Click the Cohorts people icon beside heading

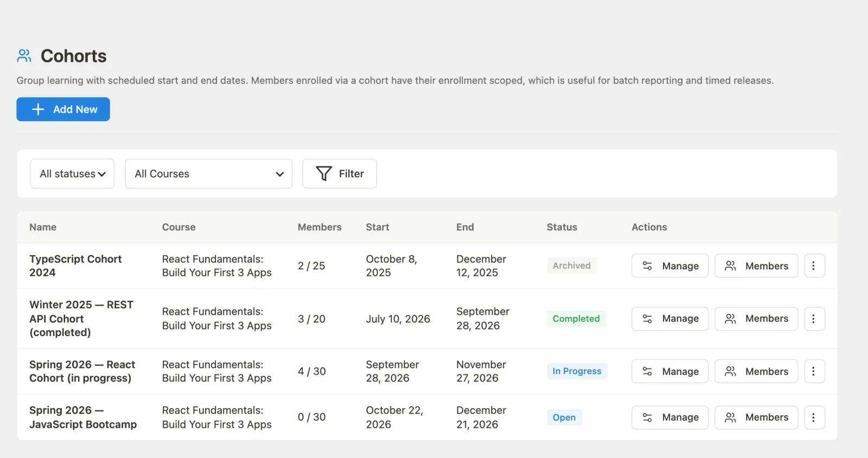(24, 56)
